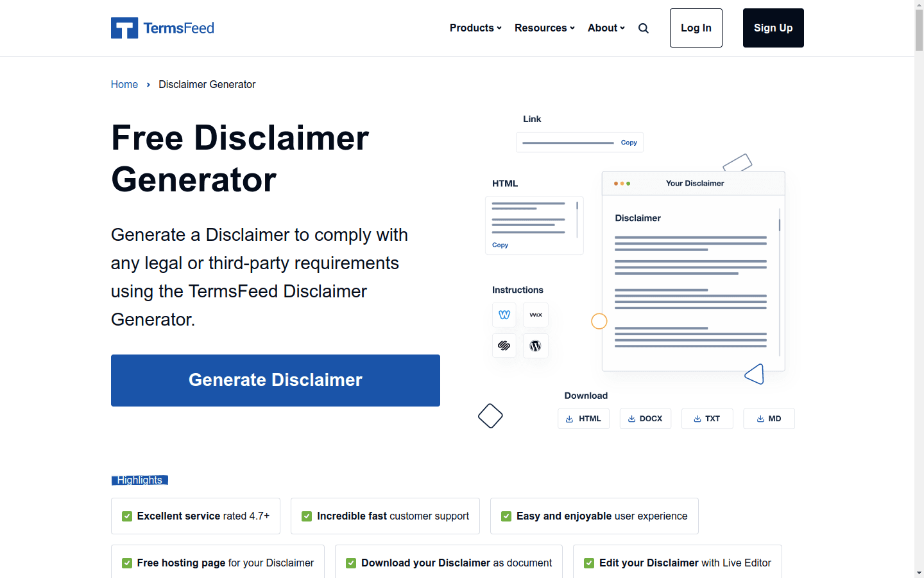Download the disclaimer as DOCX
The width and height of the screenshot is (924, 578).
645,418
